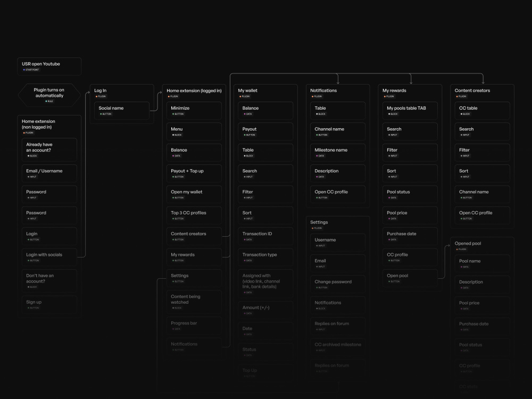
Task: Click the 'Pool name' card
Action: coord(483,264)
